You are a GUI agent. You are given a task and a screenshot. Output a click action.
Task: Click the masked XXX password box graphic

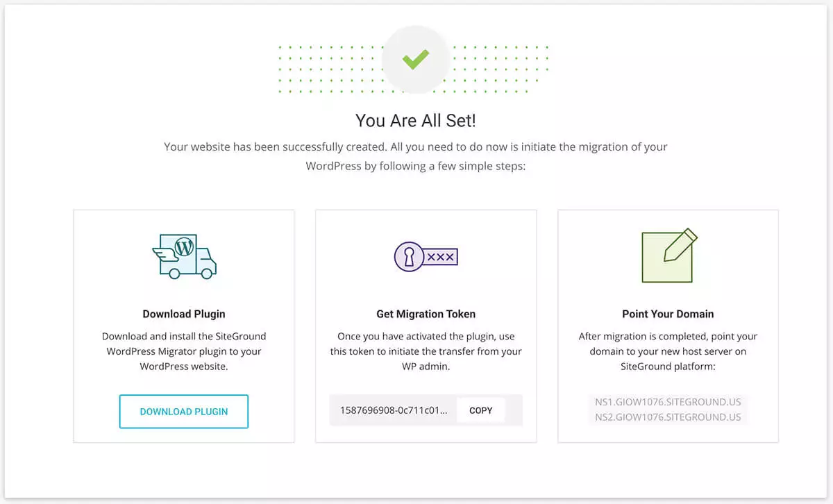440,257
